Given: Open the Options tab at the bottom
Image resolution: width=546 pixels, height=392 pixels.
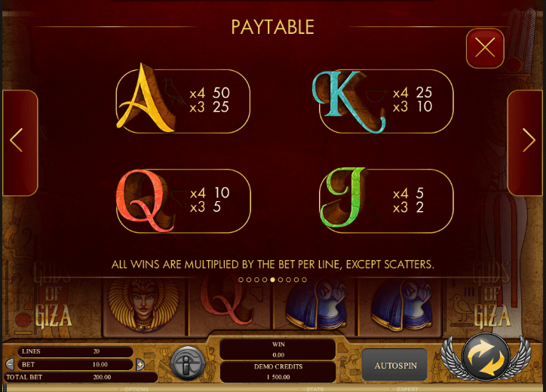Looking at the screenshot, I should 136,389.
